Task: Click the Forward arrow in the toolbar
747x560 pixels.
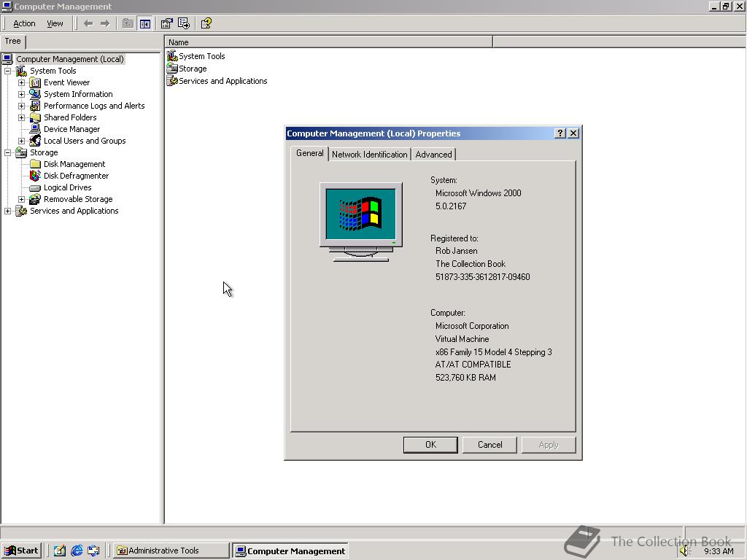Action: click(105, 23)
